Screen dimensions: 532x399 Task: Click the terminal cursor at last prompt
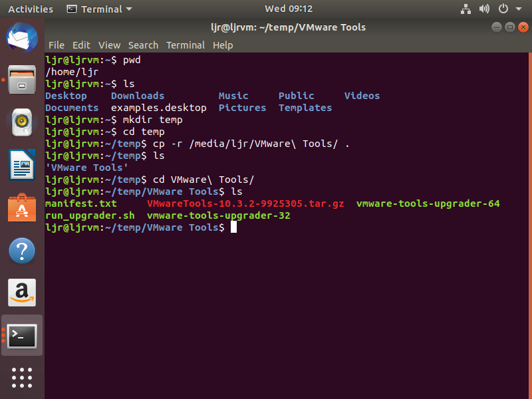233,227
